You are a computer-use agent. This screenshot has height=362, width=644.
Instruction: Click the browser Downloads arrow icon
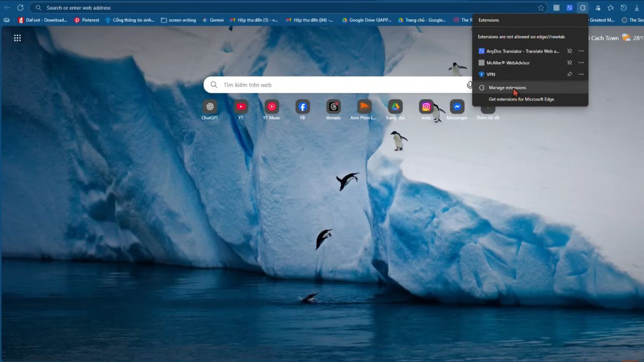pos(636,8)
